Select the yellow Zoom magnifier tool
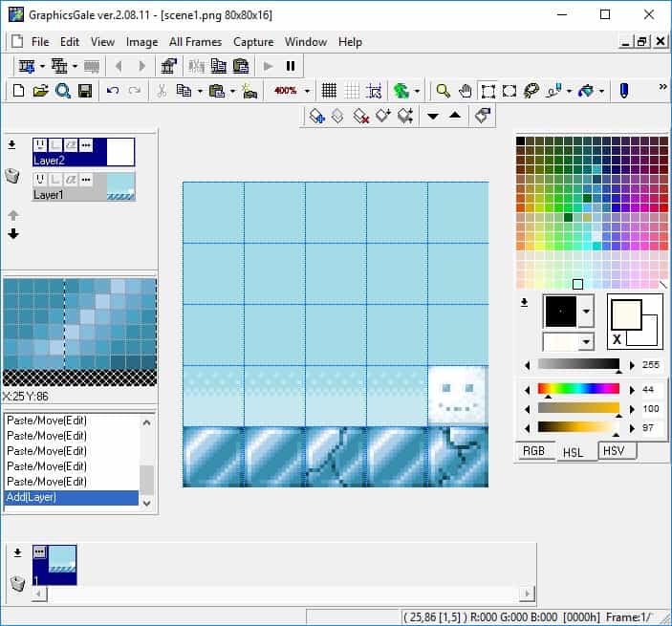 tap(443, 91)
